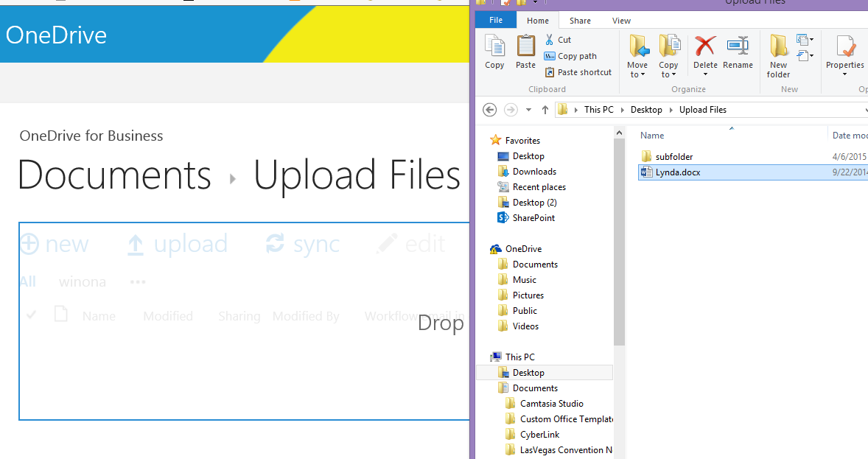Select SharePoint in the navigation pane
This screenshot has height=459, width=868.
(533, 218)
